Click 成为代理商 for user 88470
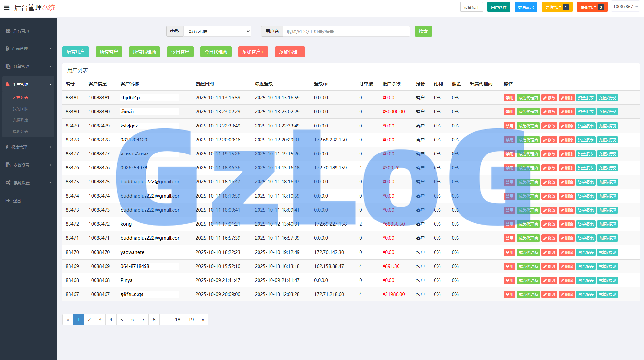The image size is (644, 360). coord(528,252)
